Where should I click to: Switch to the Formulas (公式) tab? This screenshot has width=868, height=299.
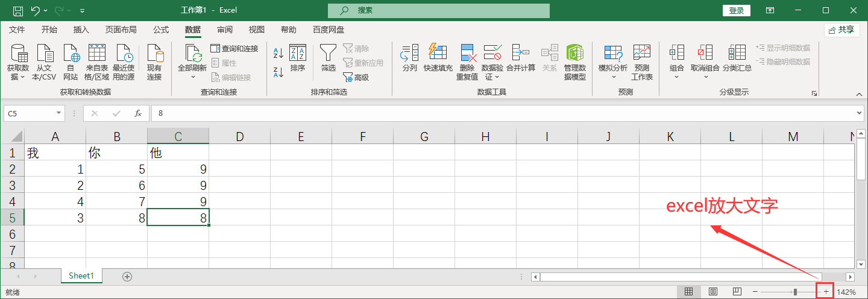(161, 30)
